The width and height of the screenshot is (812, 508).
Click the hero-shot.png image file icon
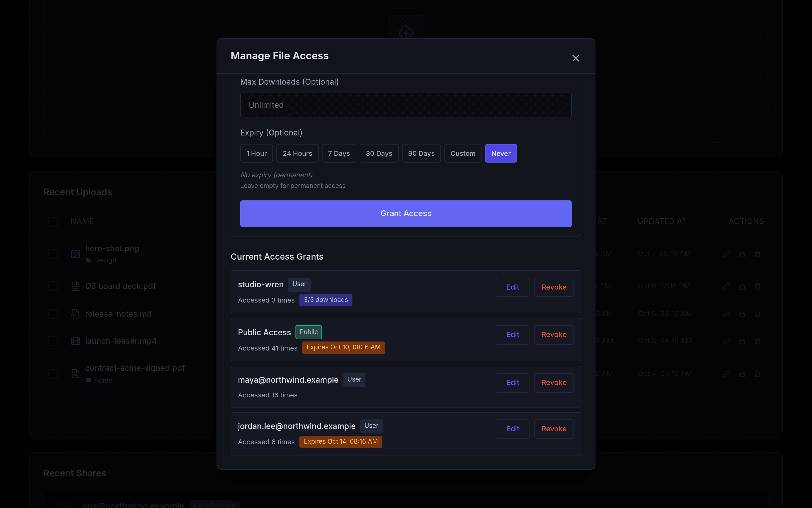(76, 254)
